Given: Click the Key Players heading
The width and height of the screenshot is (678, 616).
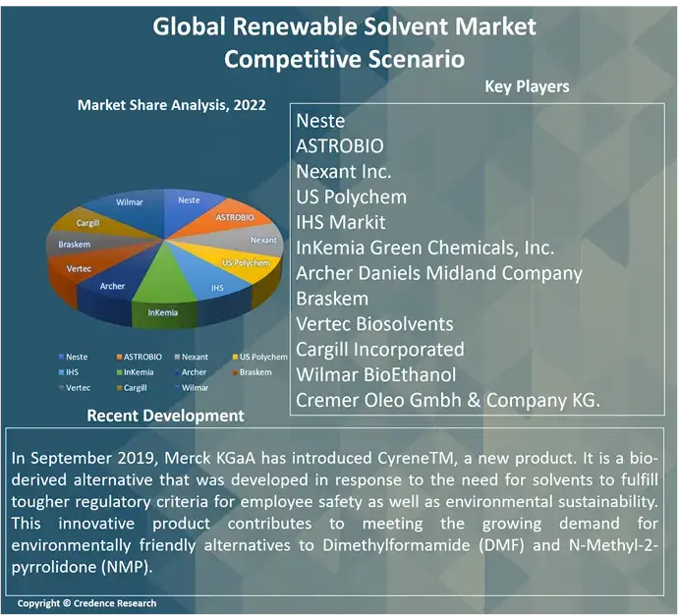Looking at the screenshot, I should tap(527, 86).
